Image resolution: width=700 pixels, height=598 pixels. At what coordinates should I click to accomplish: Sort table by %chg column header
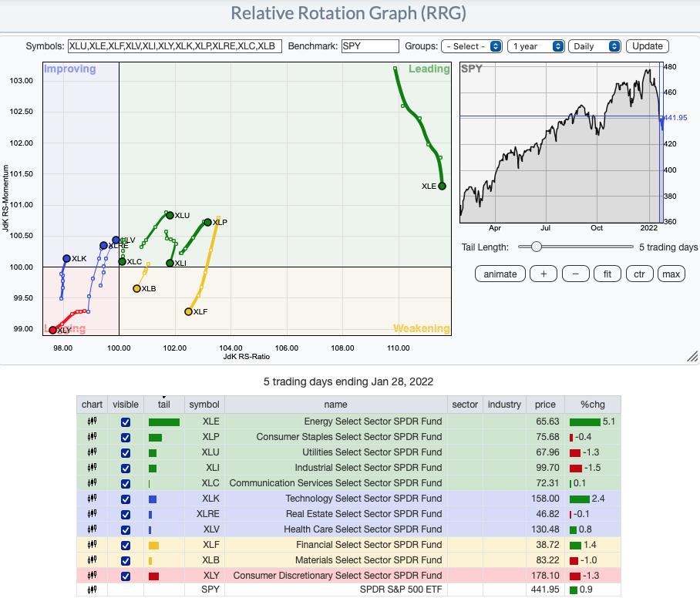click(x=592, y=404)
